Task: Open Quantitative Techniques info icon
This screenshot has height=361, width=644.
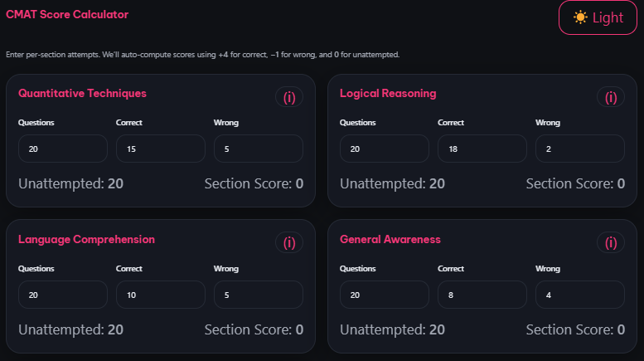Action: click(289, 97)
